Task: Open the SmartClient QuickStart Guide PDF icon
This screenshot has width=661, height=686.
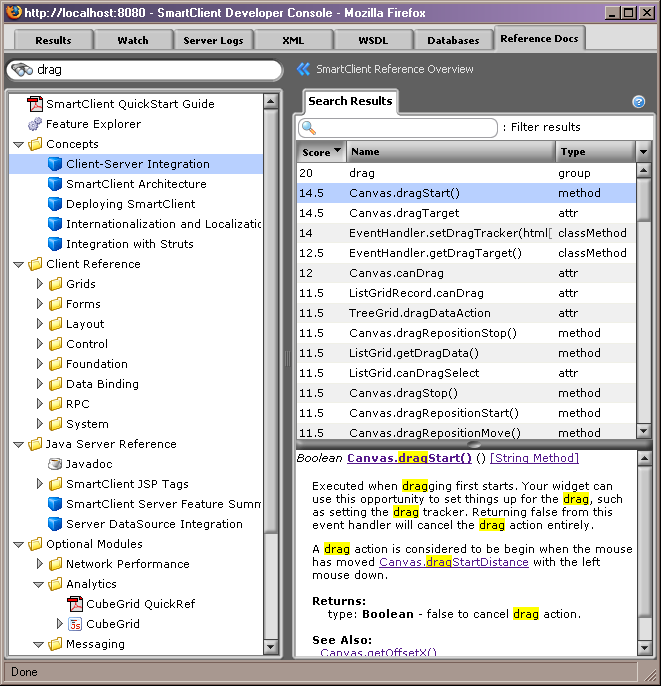Action: coord(35,104)
